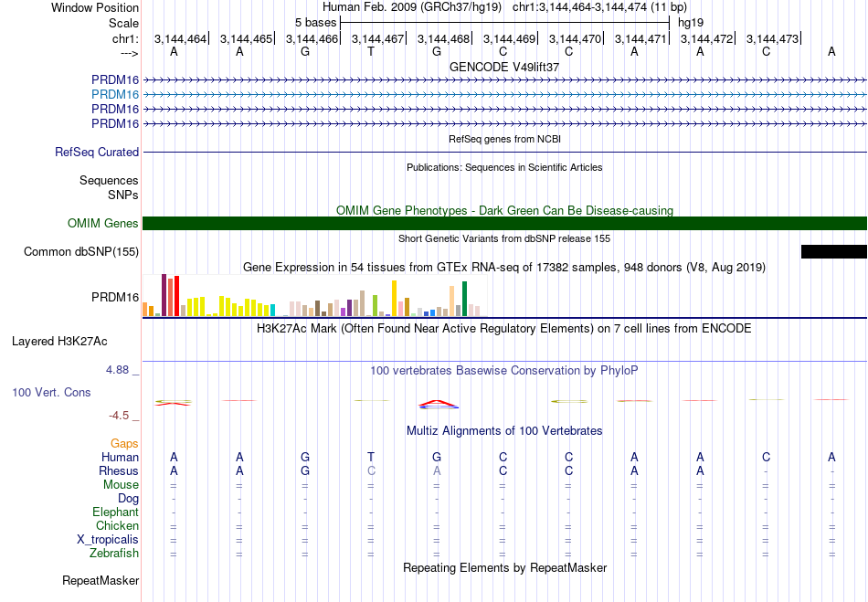Click the Basewise Conservation by PhyloP title
This screenshot has width=868, height=602.
pos(504,370)
